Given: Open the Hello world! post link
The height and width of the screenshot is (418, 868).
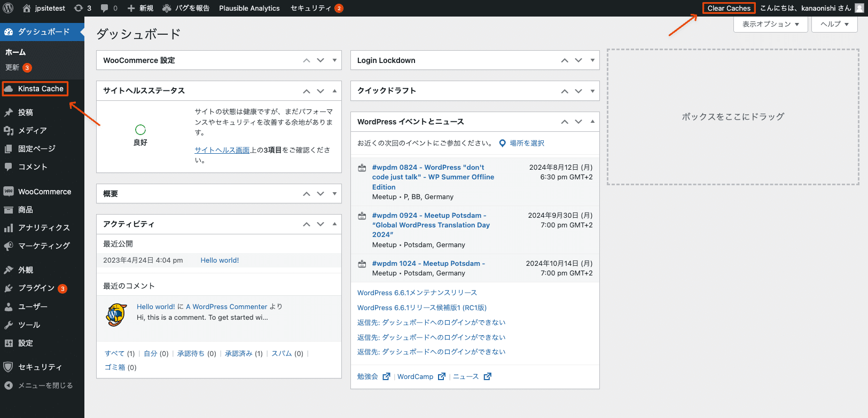Looking at the screenshot, I should pos(220,260).
